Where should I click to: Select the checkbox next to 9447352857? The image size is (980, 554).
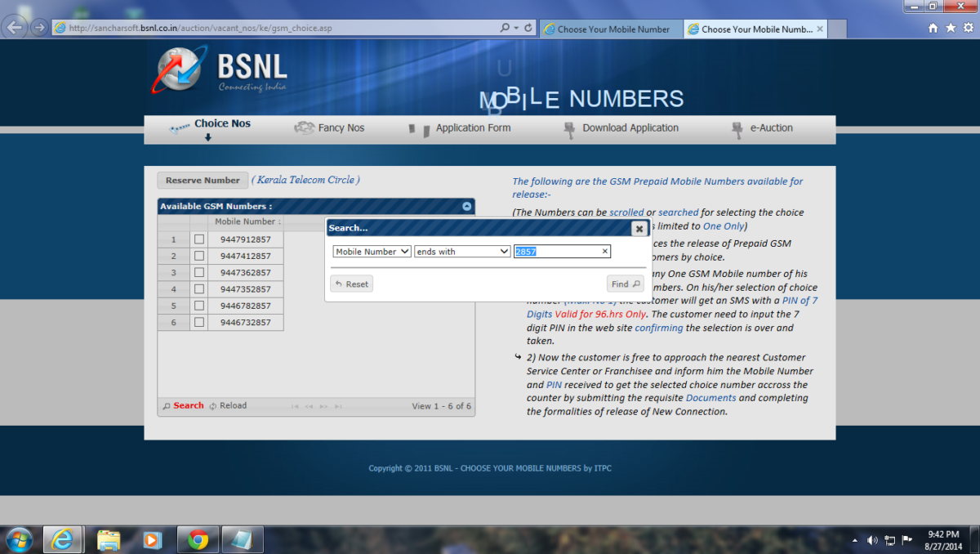click(x=198, y=288)
